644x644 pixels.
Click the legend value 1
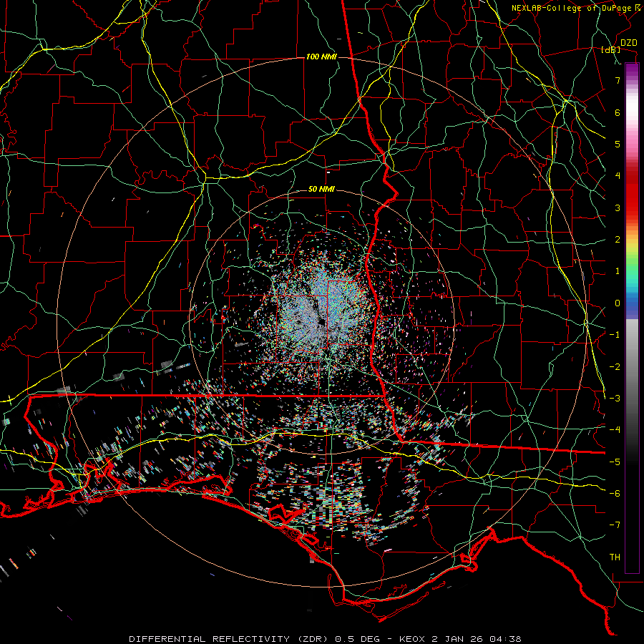click(618, 271)
